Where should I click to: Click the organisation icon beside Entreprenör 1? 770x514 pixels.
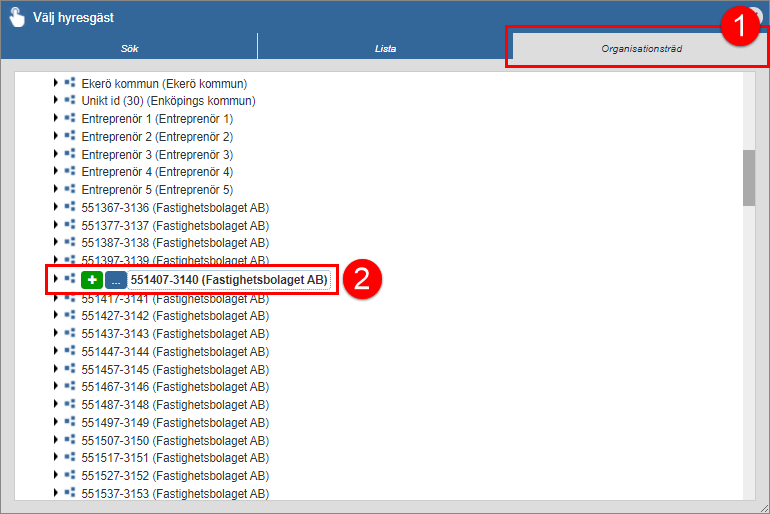click(70, 118)
